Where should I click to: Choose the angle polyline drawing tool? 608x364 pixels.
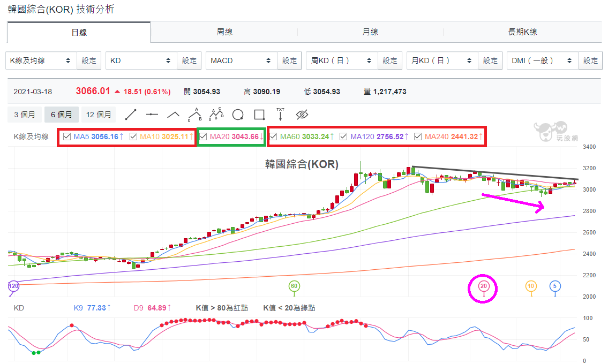click(x=174, y=115)
